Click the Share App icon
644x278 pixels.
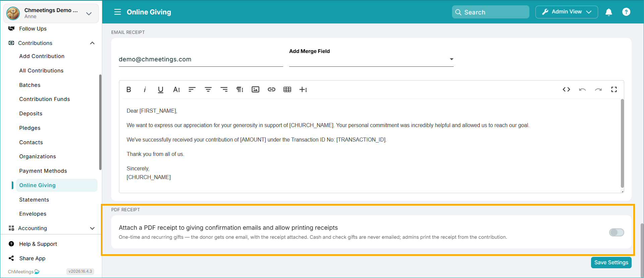point(11,258)
